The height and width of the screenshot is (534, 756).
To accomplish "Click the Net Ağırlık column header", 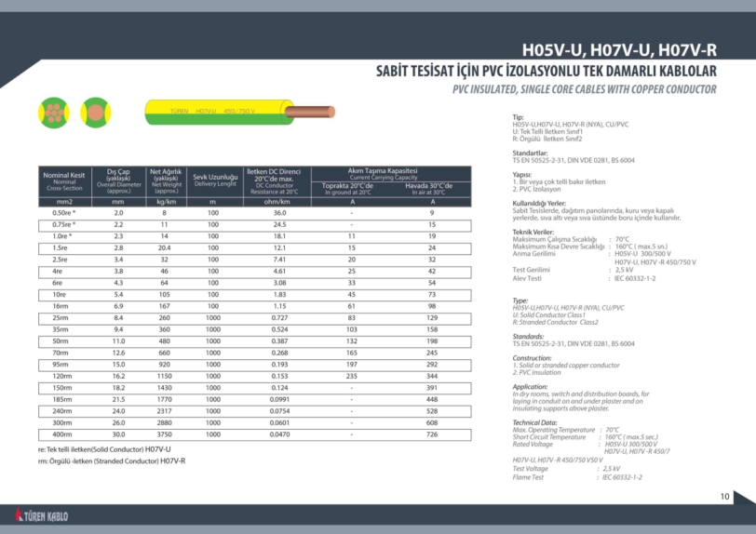I will 167,180.
